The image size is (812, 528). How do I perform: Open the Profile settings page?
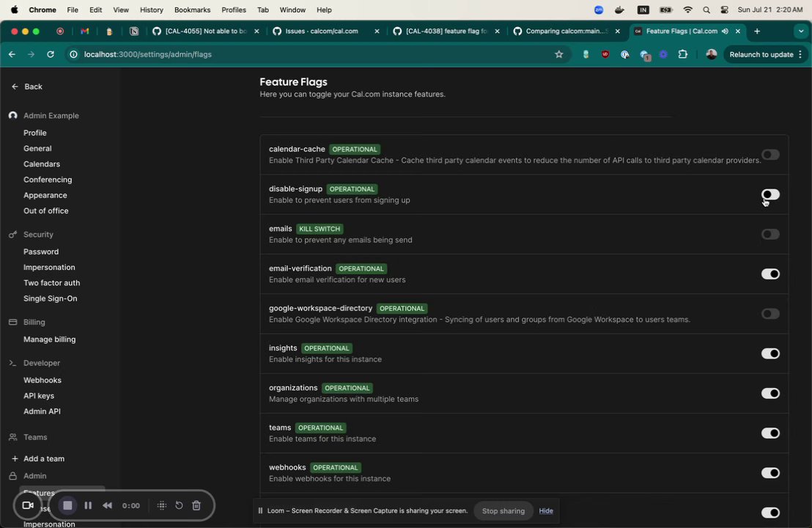point(34,133)
